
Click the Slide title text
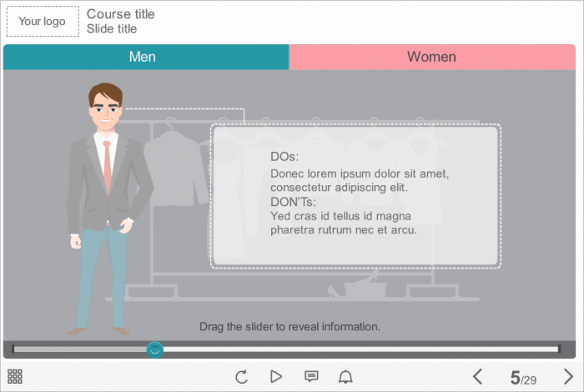click(x=112, y=28)
